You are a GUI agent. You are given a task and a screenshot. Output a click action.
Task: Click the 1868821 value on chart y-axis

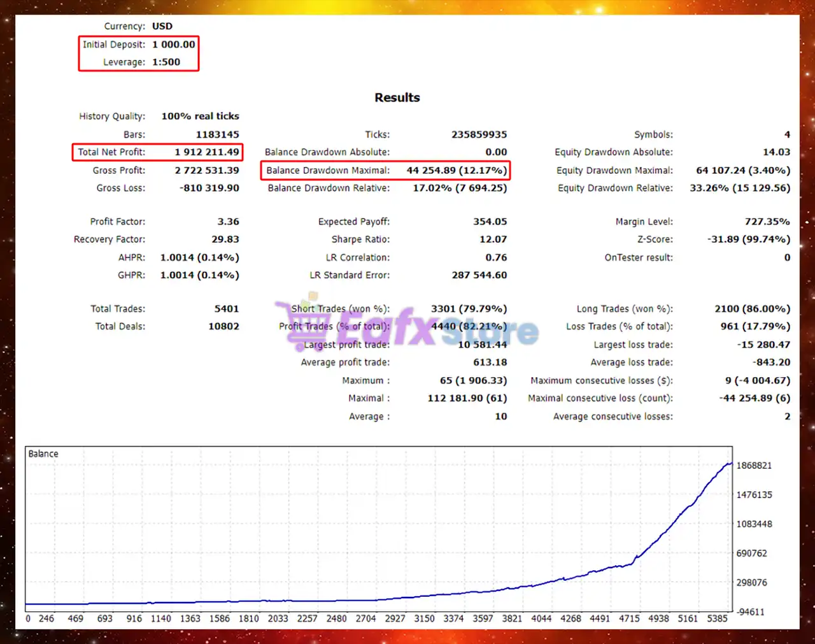[x=754, y=466]
